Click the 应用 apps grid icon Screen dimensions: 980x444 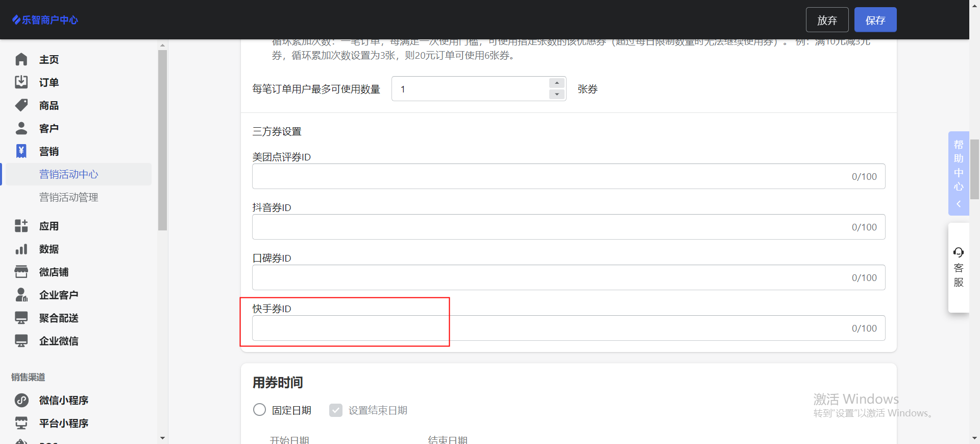coord(21,226)
